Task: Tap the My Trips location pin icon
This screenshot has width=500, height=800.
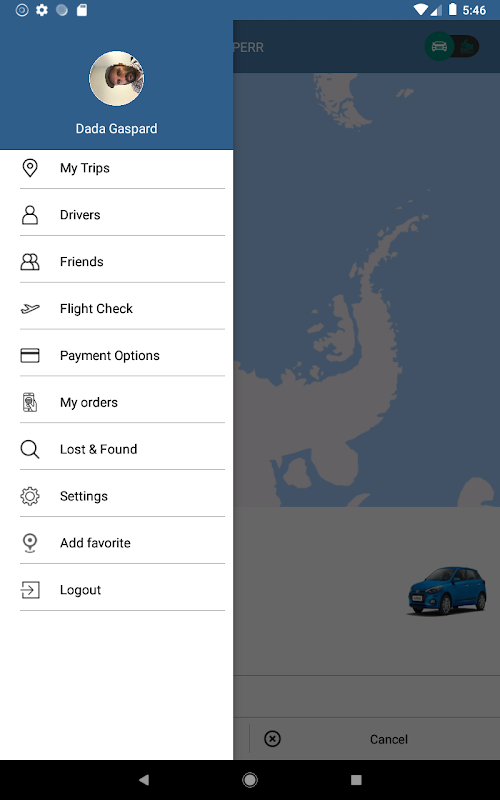Action: click(x=30, y=168)
